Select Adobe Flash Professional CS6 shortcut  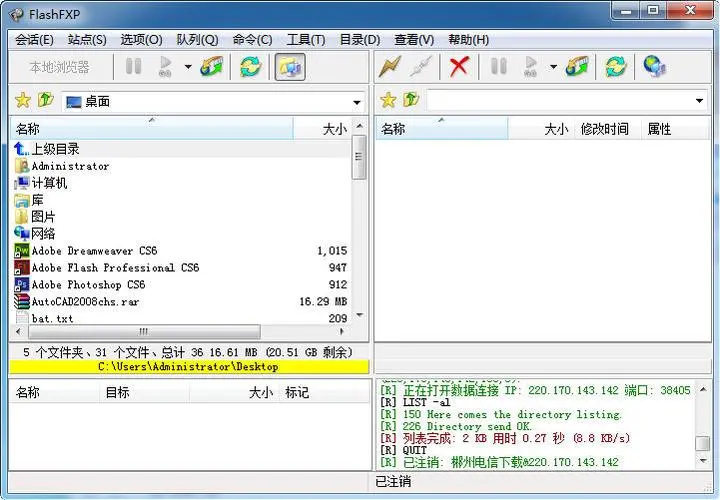point(181,268)
